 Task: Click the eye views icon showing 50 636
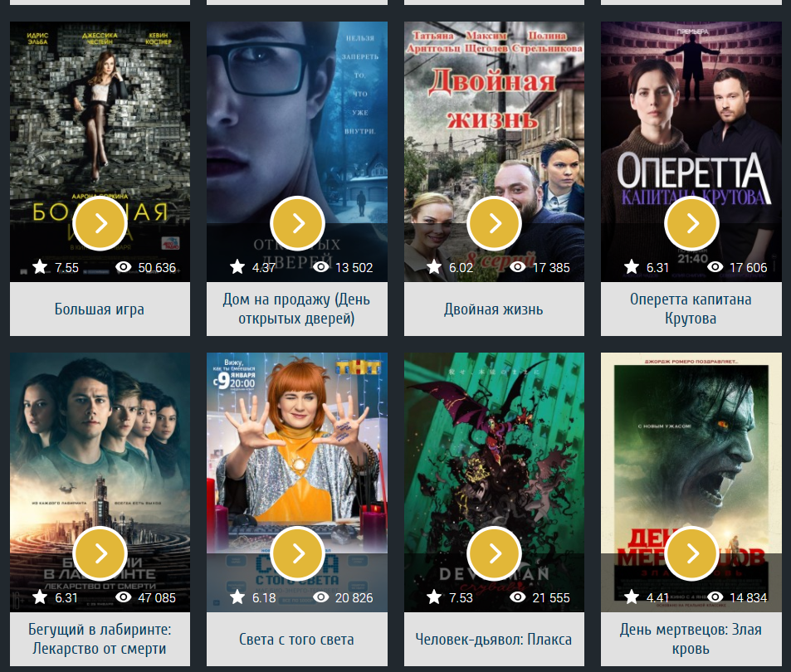124,266
